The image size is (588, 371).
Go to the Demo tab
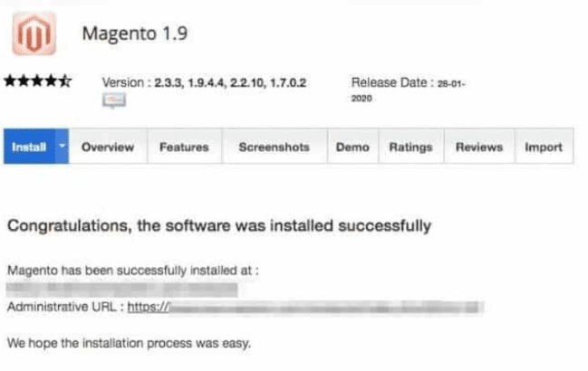tap(352, 147)
